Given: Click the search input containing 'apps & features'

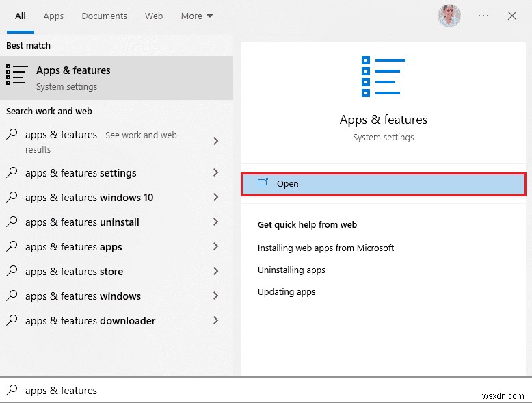Looking at the screenshot, I should point(266,390).
